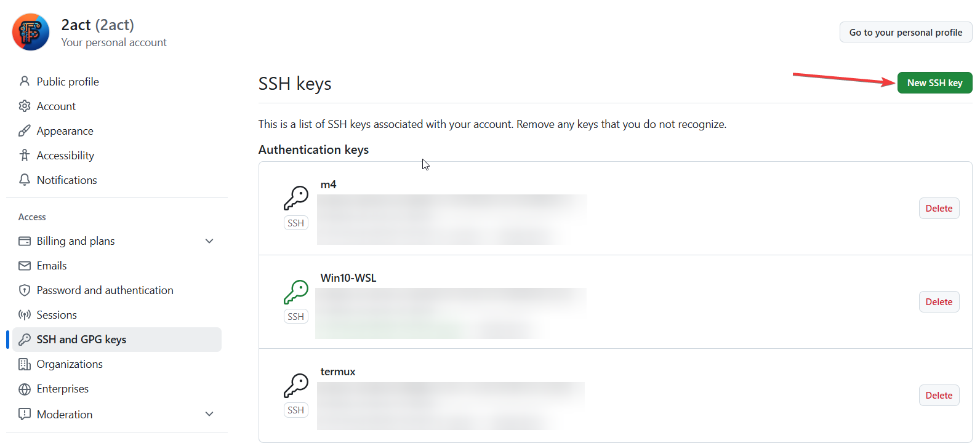Viewport: 980px width, 446px height.
Task: Go to your personal profile
Action: click(906, 33)
